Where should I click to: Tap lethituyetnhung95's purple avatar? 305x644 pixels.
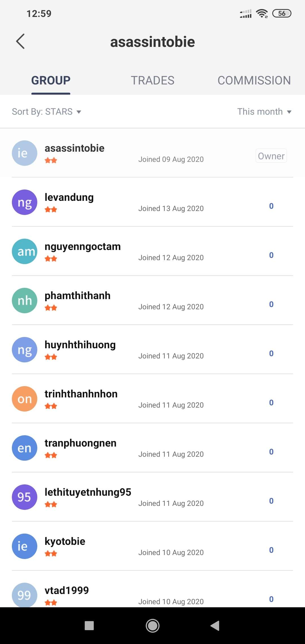[x=25, y=497]
